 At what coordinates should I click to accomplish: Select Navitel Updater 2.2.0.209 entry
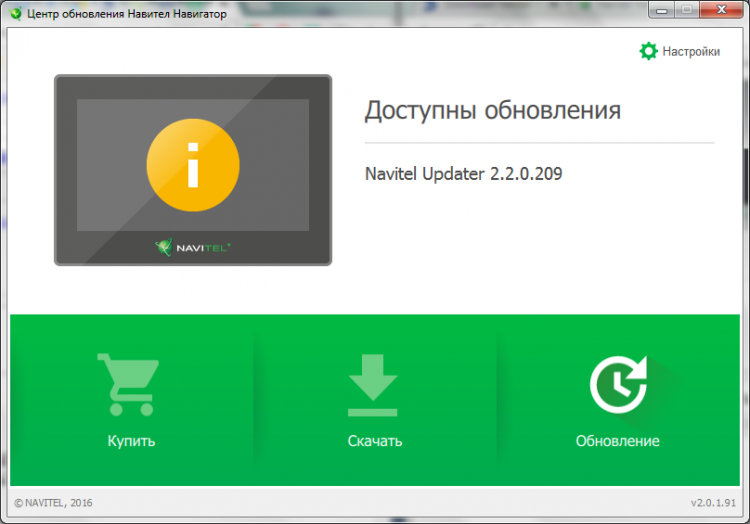point(463,174)
